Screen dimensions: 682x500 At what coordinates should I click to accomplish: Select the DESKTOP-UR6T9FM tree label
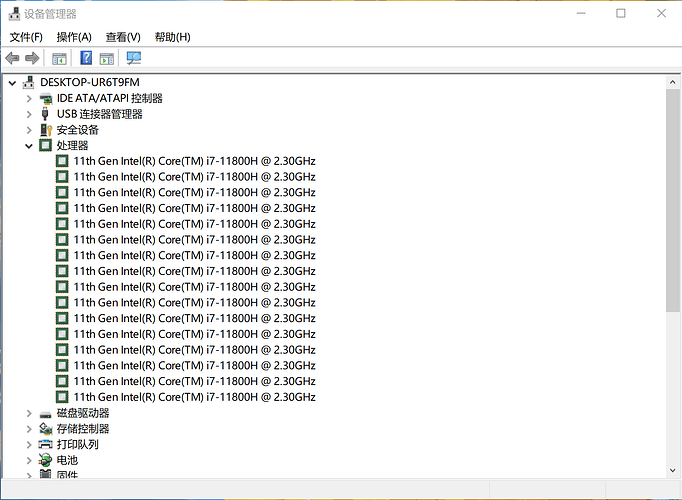pos(90,82)
